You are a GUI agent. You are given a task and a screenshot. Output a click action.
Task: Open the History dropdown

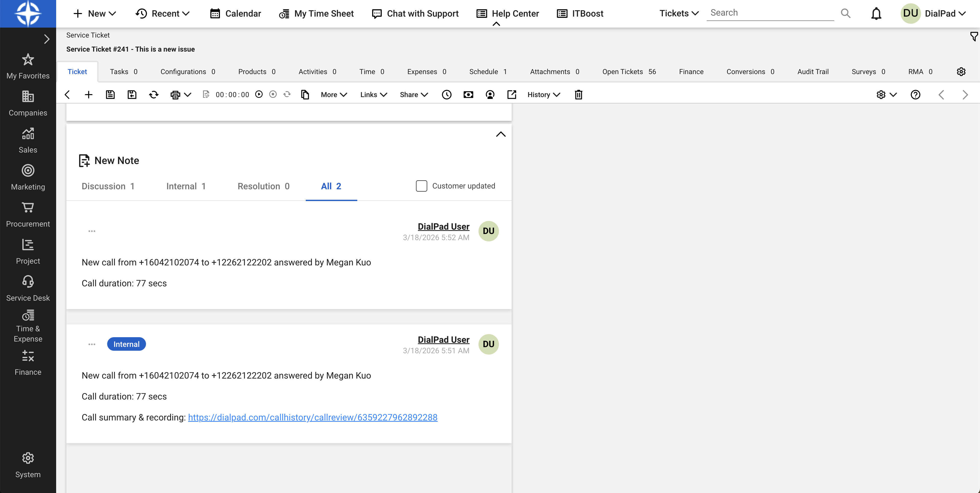[544, 95]
